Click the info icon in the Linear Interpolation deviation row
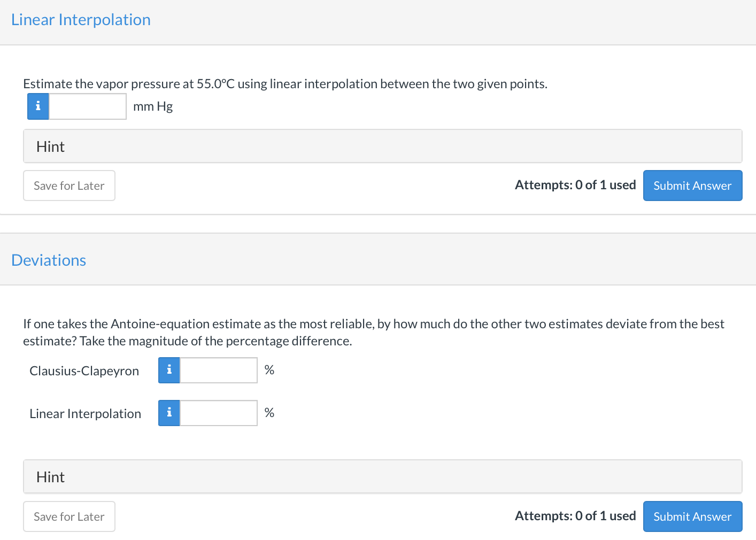This screenshot has width=756, height=540. coord(169,413)
